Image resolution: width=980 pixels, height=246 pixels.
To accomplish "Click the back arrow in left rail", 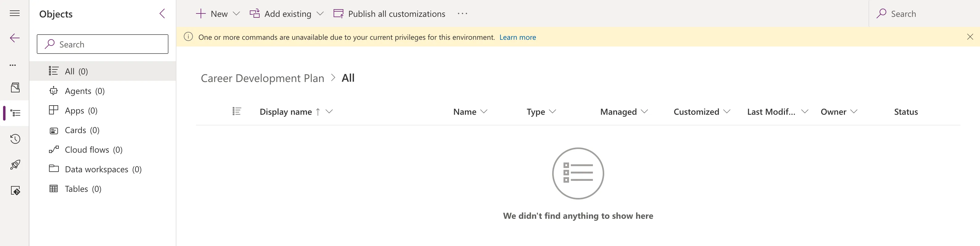I will point(14,38).
